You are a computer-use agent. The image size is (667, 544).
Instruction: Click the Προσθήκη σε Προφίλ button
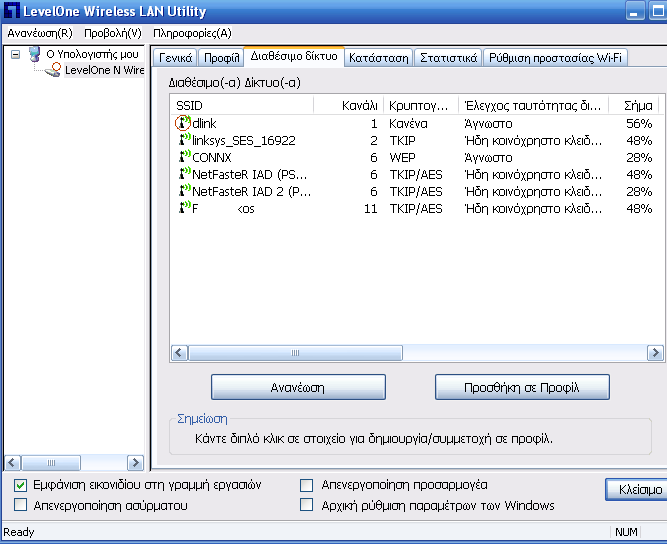[x=522, y=387]
